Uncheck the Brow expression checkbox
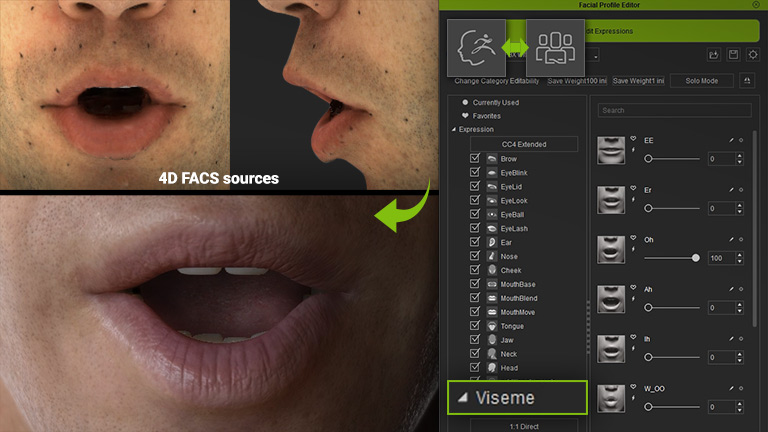The width and height of the screenshot is (768, 432). pos(475,159)
